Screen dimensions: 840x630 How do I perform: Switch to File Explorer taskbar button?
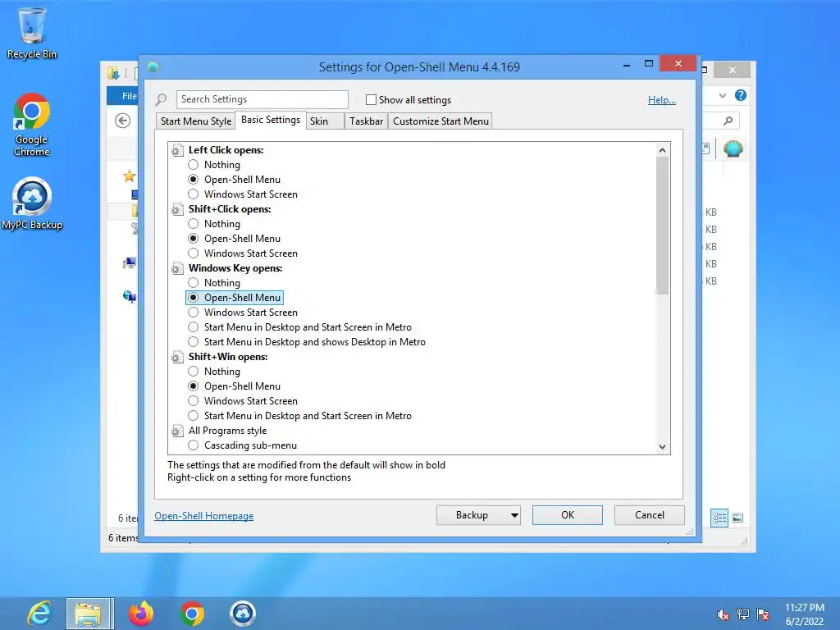coord(89,614)
